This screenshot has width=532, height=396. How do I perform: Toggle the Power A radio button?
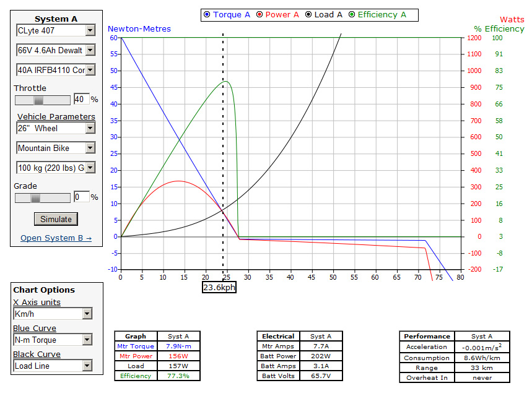(259, 15)
